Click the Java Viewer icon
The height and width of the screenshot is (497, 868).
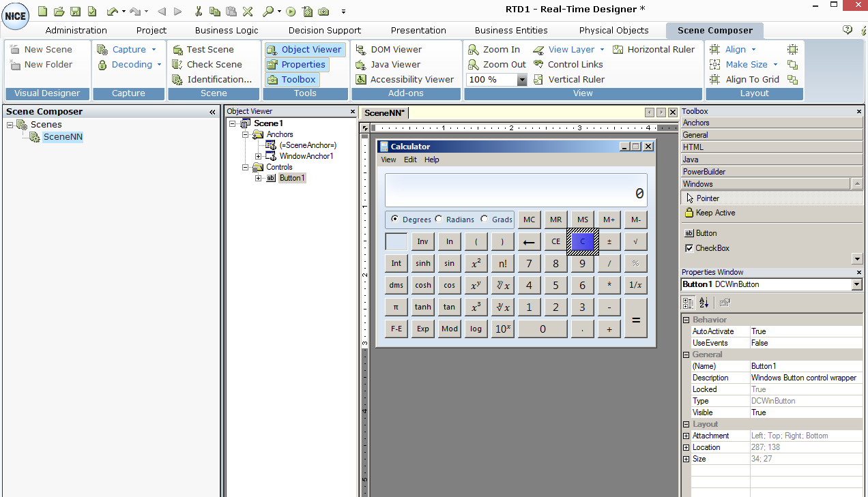(361, 65)
